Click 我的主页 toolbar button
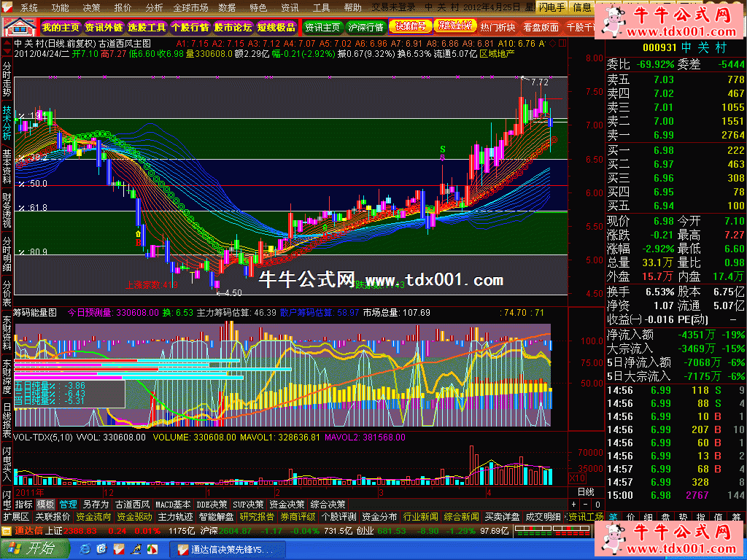Screen dimensions: 747x560 pyautogui.click(x=61, y=27)
